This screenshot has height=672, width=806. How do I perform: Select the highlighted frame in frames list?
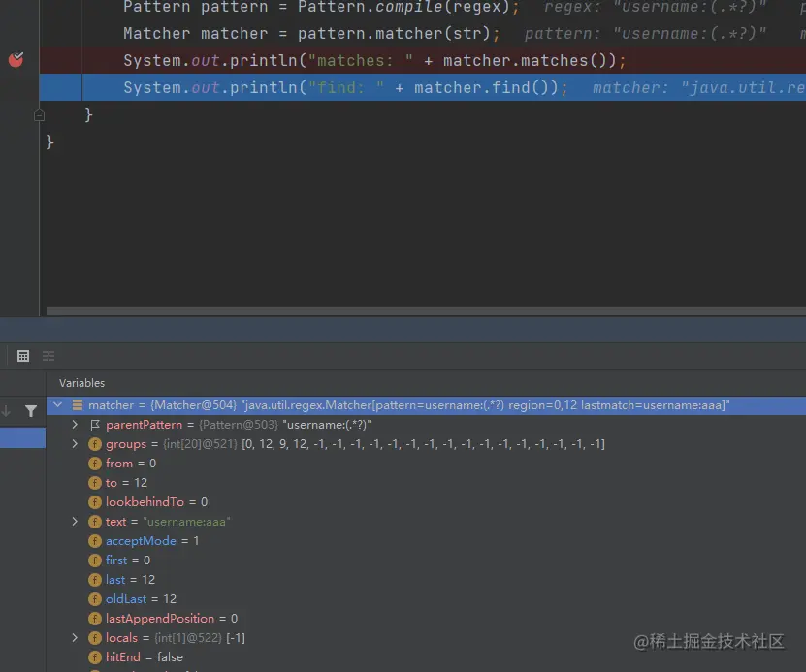[x=22, y=437]
